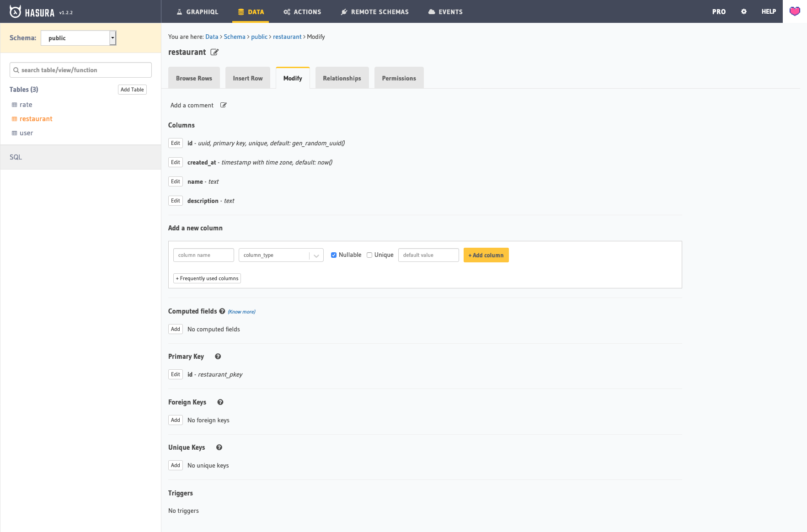Image resolution: width=807 pixels, height=532 pixels.
Task: Click the Add Table button
Action: pos(132,90)
